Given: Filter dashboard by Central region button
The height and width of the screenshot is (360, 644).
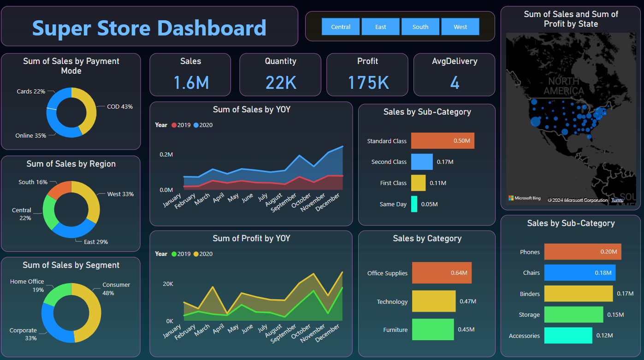Looking at the screenshot, I should 341,27.
